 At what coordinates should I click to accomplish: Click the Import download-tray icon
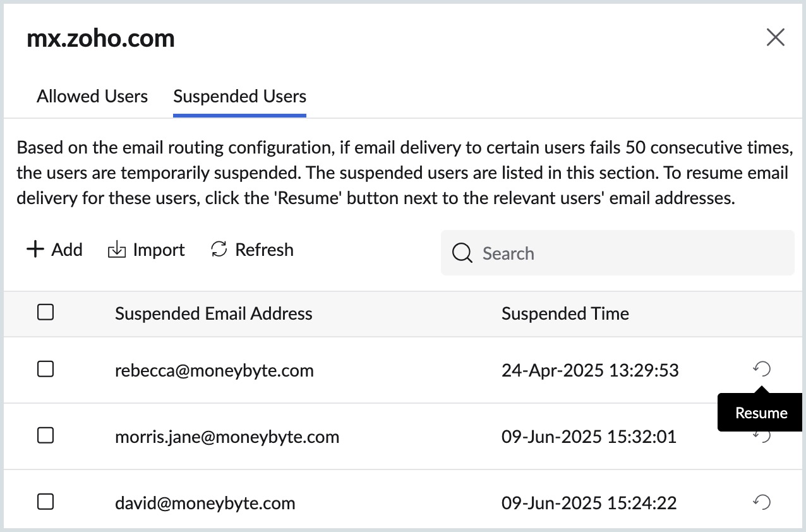coord(117,250)
